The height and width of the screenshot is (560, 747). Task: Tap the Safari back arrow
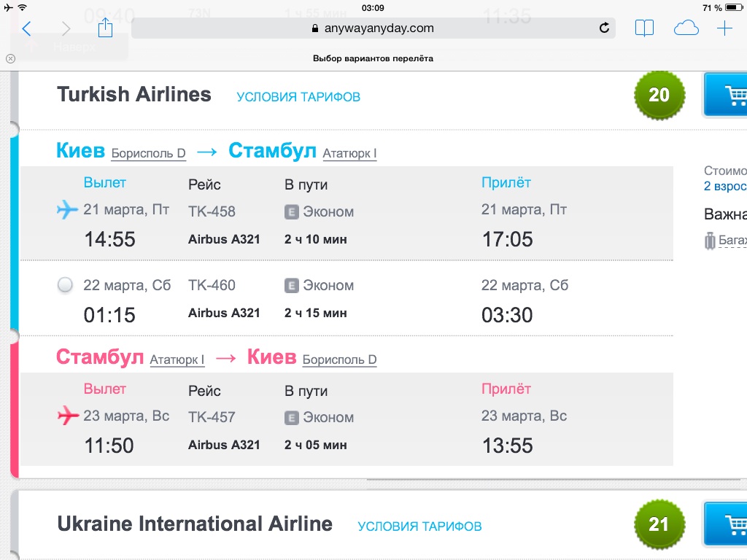click(x=27, y=28)
